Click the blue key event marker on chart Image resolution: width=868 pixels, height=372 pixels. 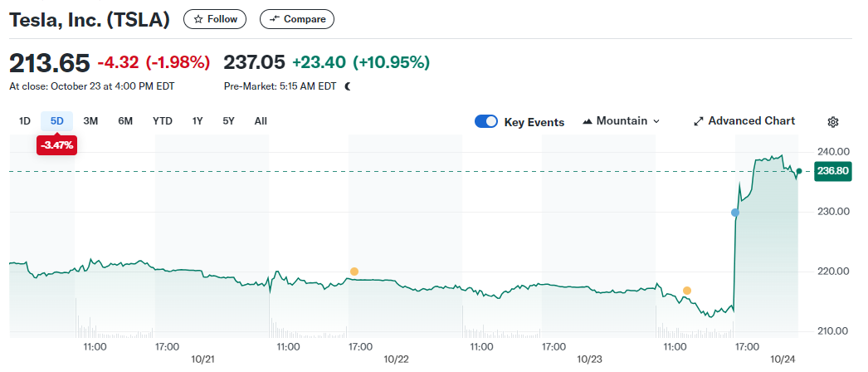tap(735, 213)
